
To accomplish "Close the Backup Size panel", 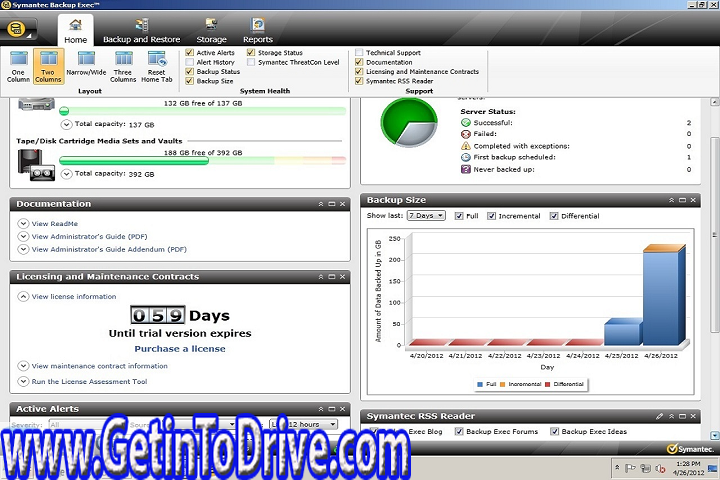I will point(693,200).
